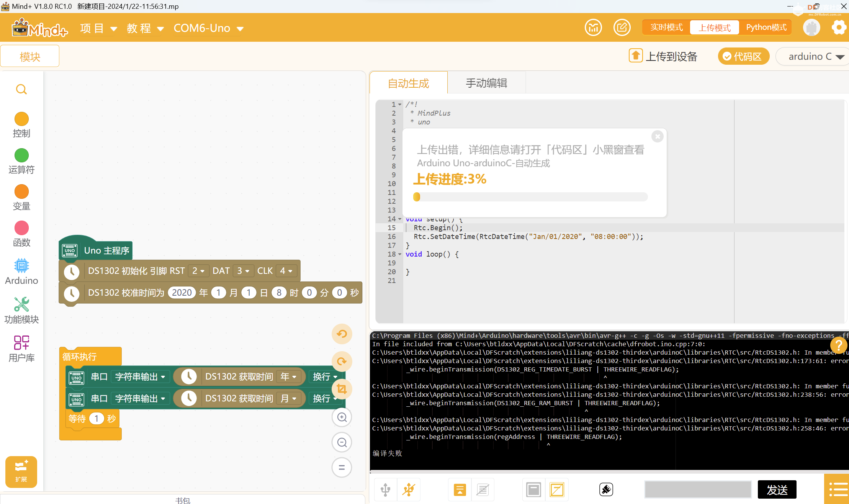Enable console auto-scroll to bottom

pos(460,489)
